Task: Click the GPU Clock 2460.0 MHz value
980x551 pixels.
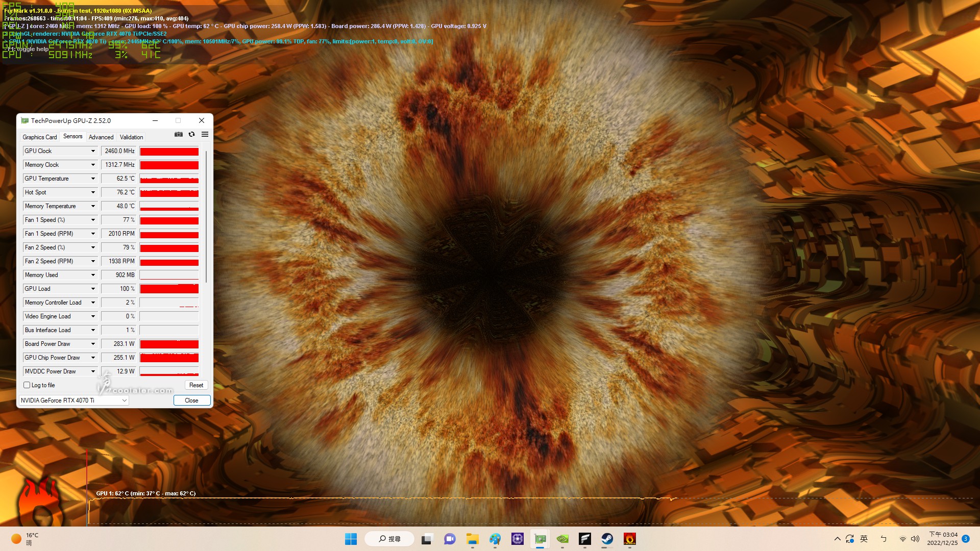Action: pos(119,151)
